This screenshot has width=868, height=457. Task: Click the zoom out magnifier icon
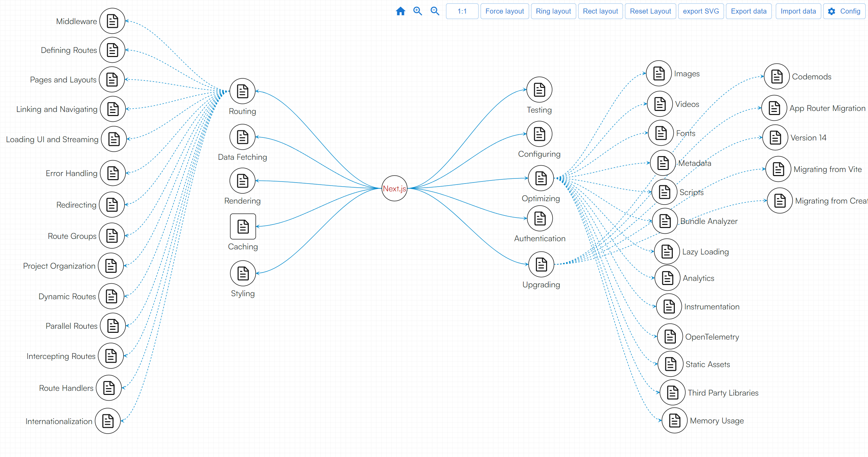(435, 11)
